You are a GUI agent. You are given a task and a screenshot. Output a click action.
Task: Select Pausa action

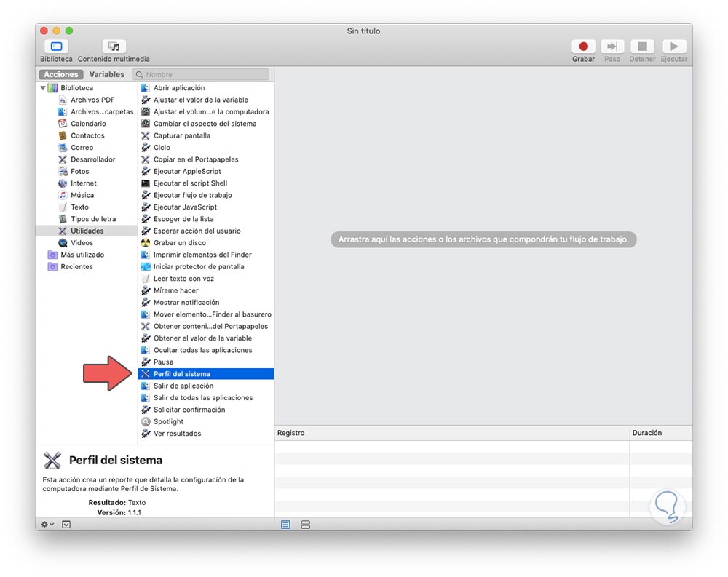[206, 362]
